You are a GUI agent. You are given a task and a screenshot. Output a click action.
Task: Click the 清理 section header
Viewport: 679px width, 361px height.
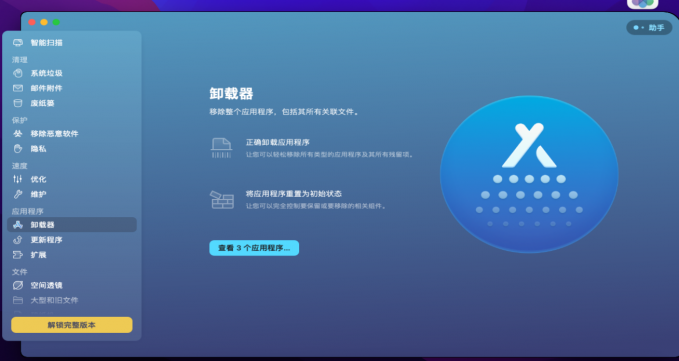coord(20,60)
